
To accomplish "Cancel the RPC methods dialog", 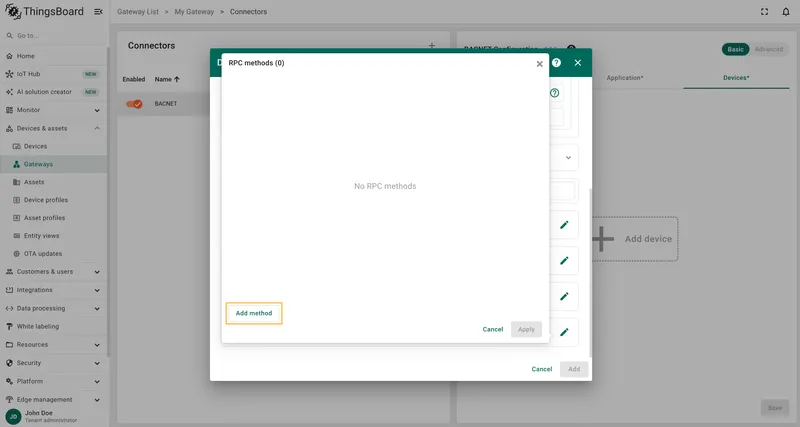I will point(493,329).
